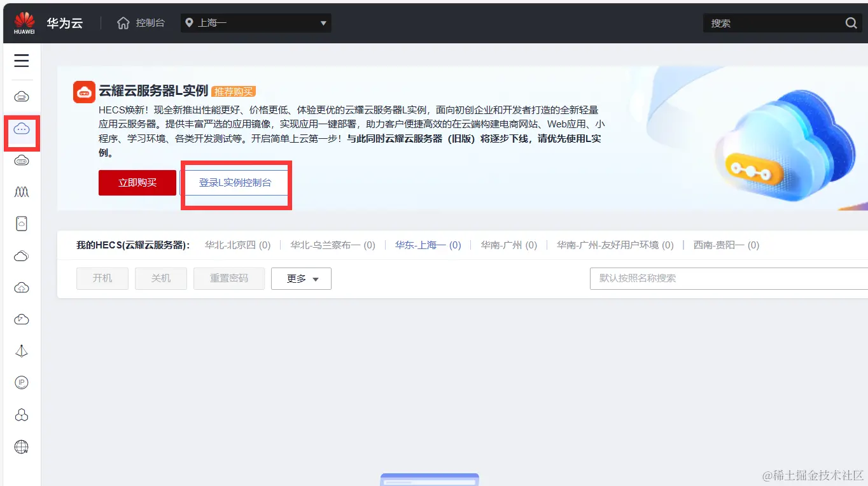The height and width of the screenshot is (486, 868).
Task: Select the 华东-上海一 (0) region tab
Action: (428, 245)
